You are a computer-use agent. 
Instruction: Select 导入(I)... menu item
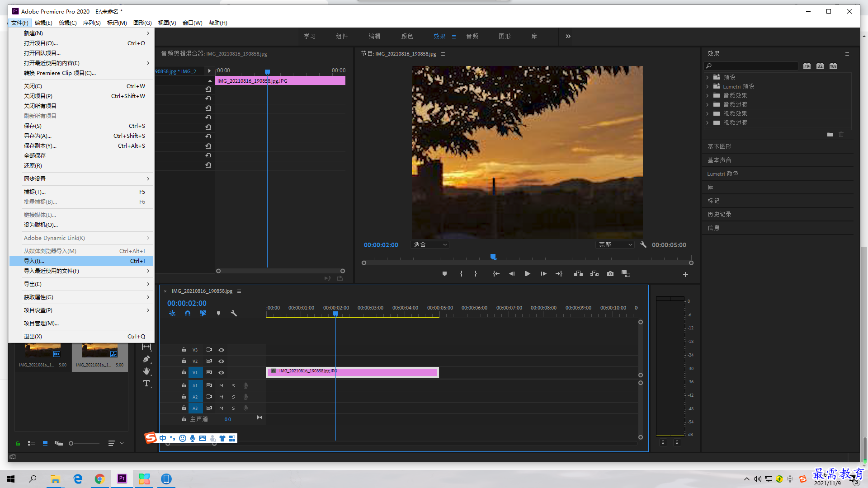pos(81,261)
